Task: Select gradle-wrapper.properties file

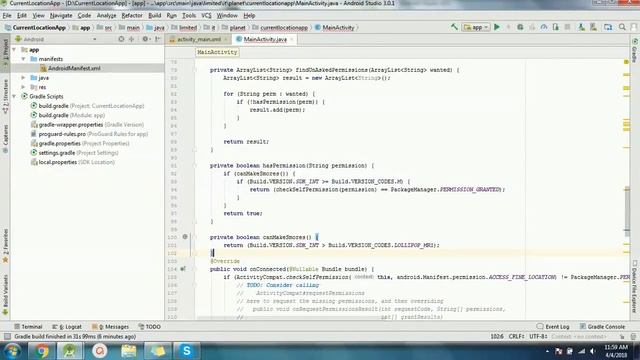Action: [x=87, y=124]
